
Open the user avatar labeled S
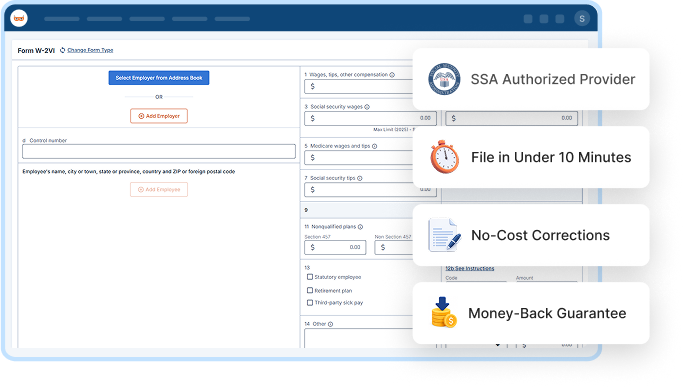pyautogui.click(x=581, y=19)
